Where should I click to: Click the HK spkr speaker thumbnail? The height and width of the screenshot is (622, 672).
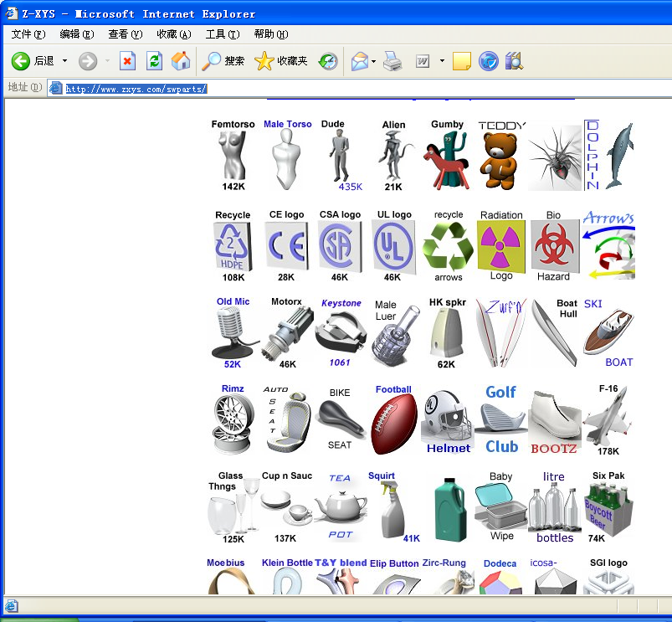tap(446, 333)
